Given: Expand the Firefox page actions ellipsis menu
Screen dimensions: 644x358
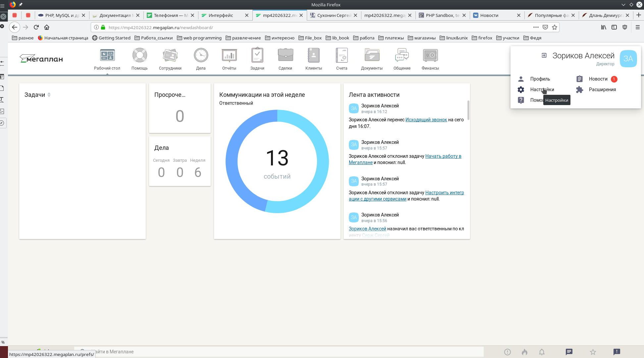Looking at the screenshot, I should [536, 27].
